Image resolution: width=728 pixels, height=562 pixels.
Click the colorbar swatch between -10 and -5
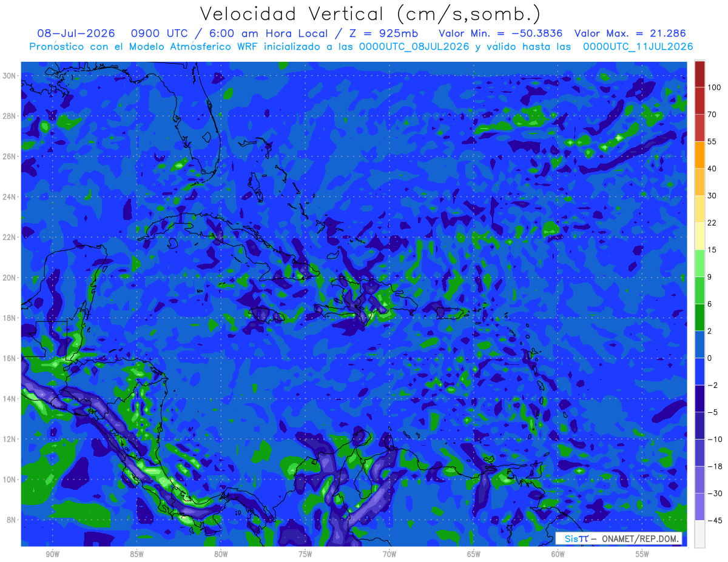click(x=699, y=425)
